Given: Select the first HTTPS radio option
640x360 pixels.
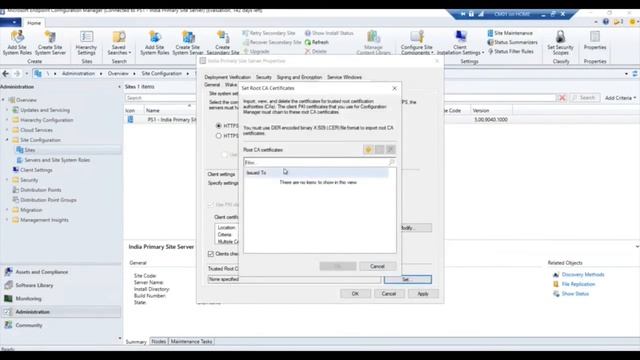Looking at the screenshot, I should [219, 126].
